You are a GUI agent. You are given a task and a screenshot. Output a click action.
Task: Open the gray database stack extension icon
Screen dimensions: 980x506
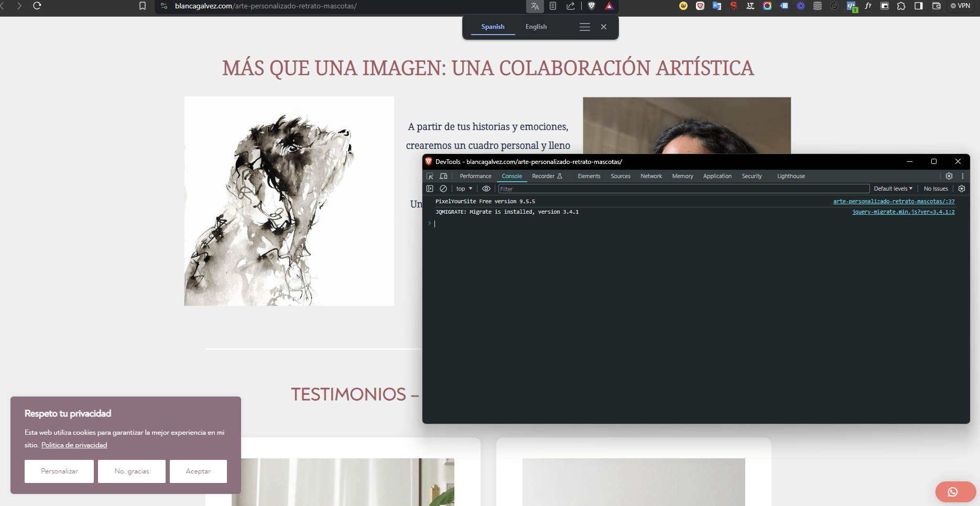click(x=818, y=6)
